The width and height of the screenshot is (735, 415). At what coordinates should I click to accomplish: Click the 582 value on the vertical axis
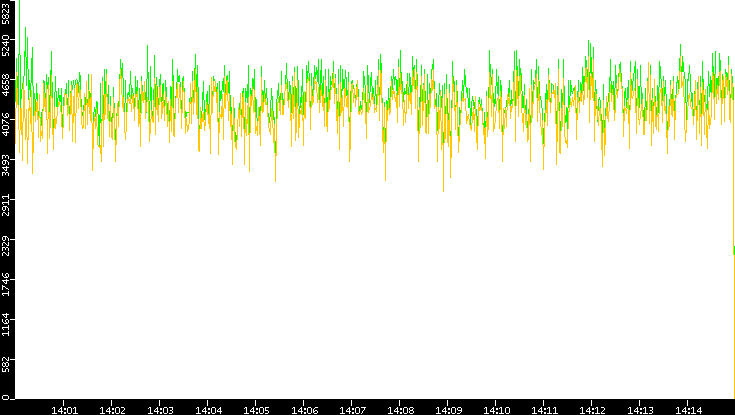pos(5,363)
